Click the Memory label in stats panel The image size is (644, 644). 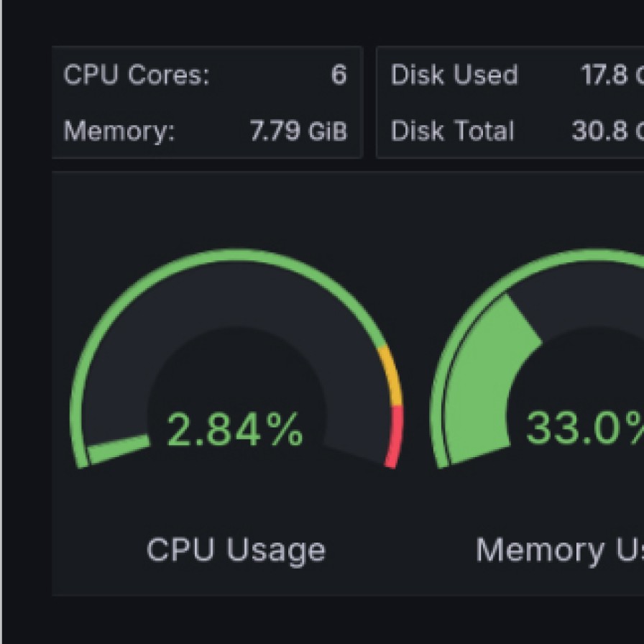click(119, 132)
